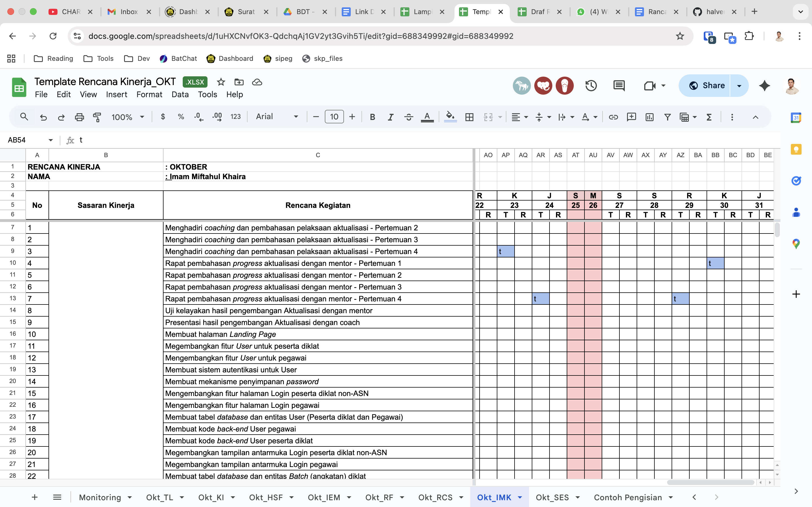Open the borders tool
Image resolution: width=812 pixels, height=507 pixels.
click(469, 117)
